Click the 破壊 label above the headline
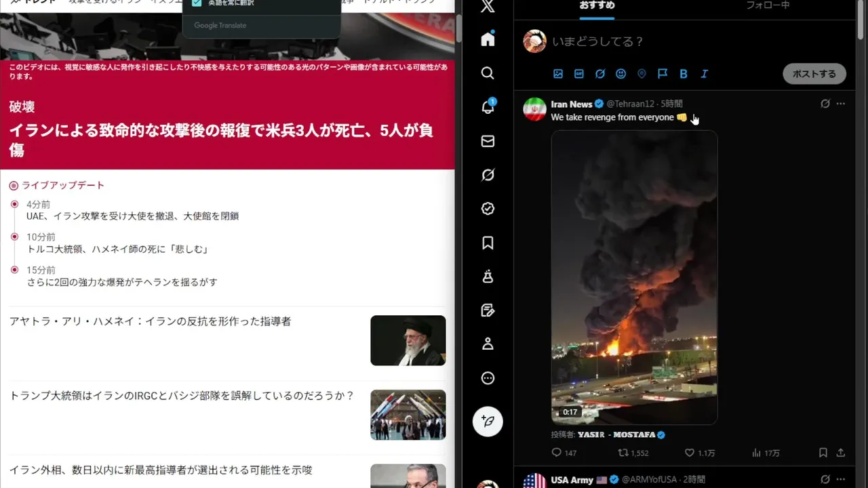868x488 pixels. 22,106
